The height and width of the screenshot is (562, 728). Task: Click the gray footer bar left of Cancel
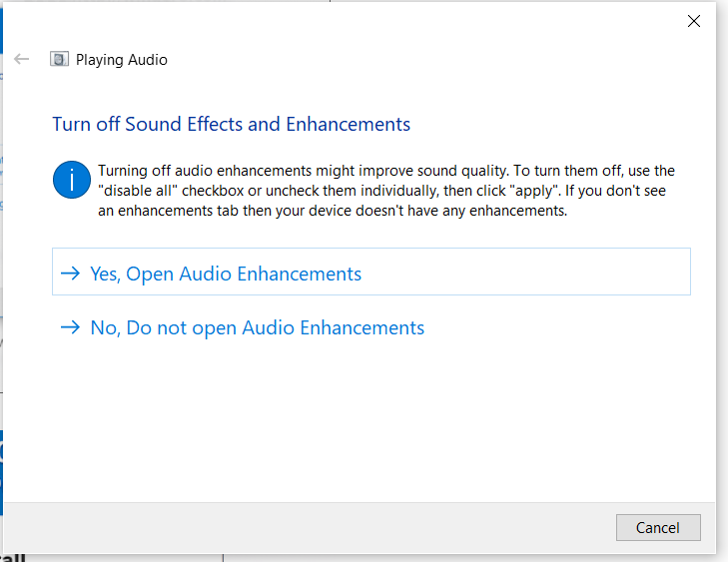tap(300, 527)
